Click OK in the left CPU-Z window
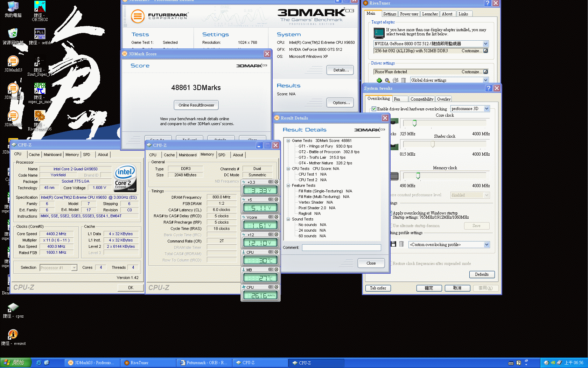This screenshot has height=368, width=588. (x=131, y=288)
